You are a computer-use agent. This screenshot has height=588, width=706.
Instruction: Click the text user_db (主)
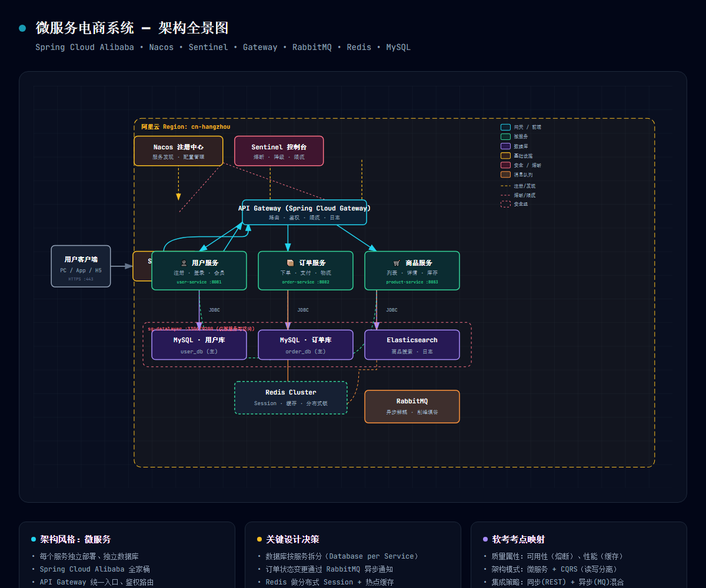(x=199, y=352)
